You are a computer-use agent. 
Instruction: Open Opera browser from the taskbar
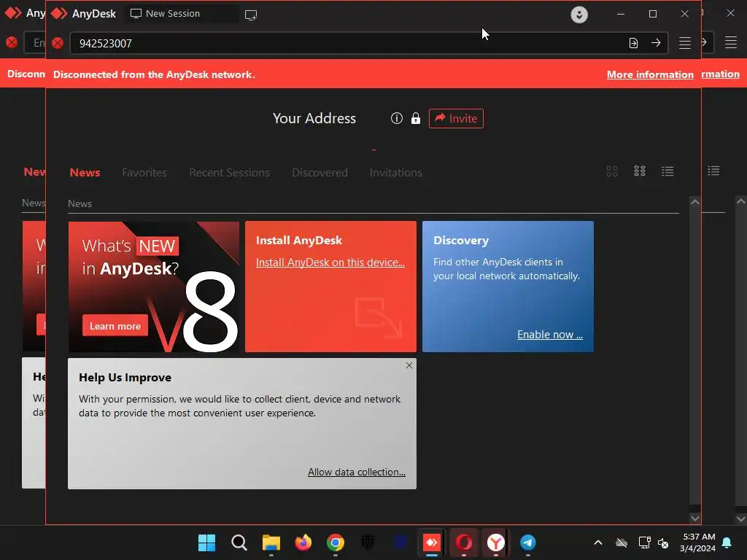point(463,542)
